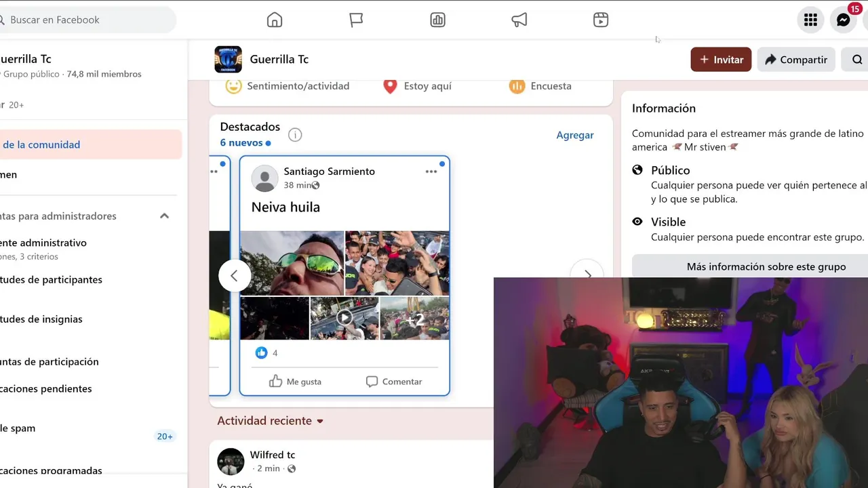Select the community home item in sidebar
The height and width of the screenshot is (488, 868).
pos(91,144)
